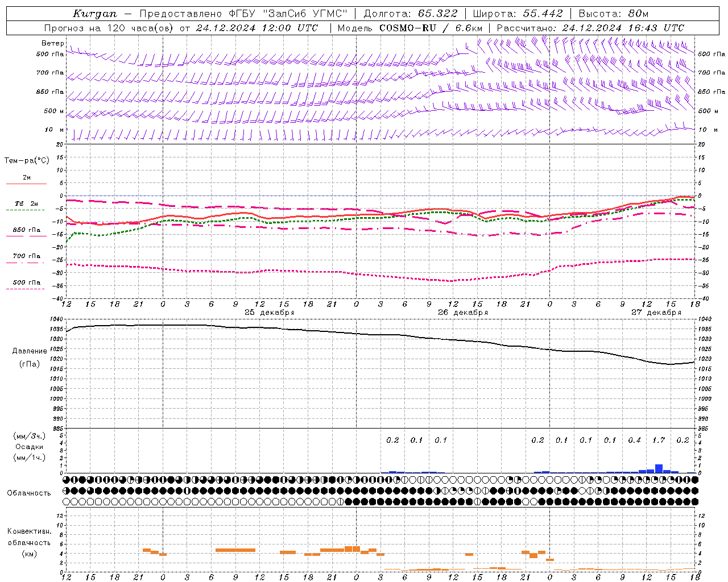Select the 25 декабря date label
The image size is (728, 582).
(269, 313)
